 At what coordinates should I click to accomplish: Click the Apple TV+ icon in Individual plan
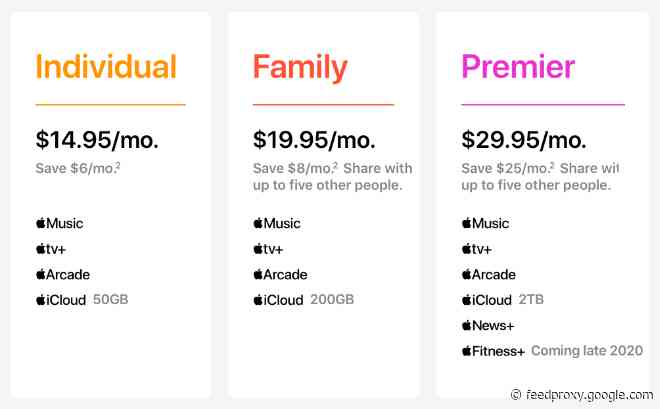click(51, 248)
